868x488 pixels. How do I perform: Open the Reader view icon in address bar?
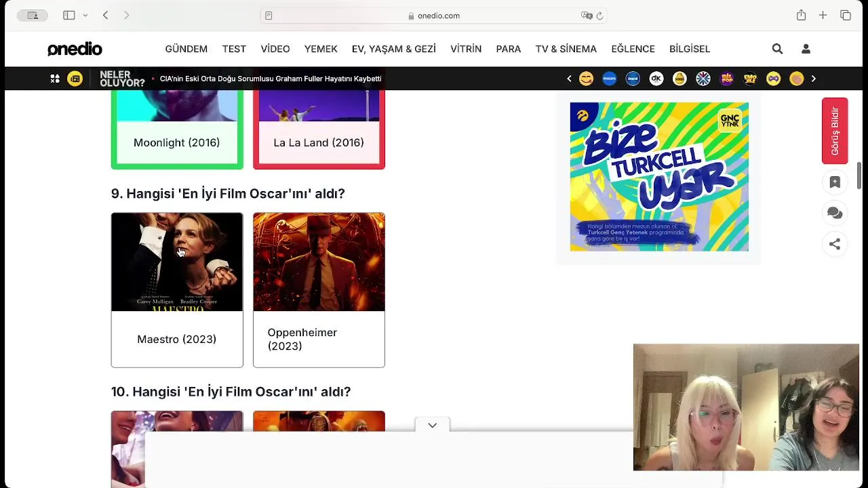click(269, 16)
